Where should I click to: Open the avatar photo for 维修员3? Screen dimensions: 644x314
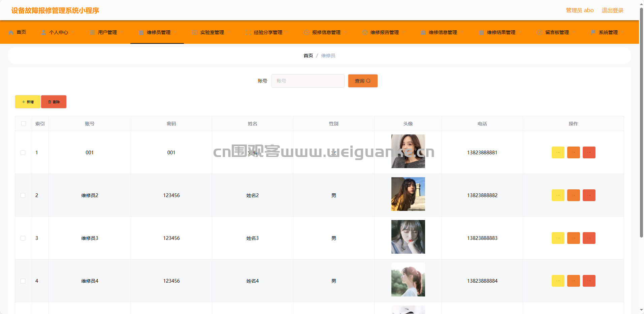pos(408,237)
